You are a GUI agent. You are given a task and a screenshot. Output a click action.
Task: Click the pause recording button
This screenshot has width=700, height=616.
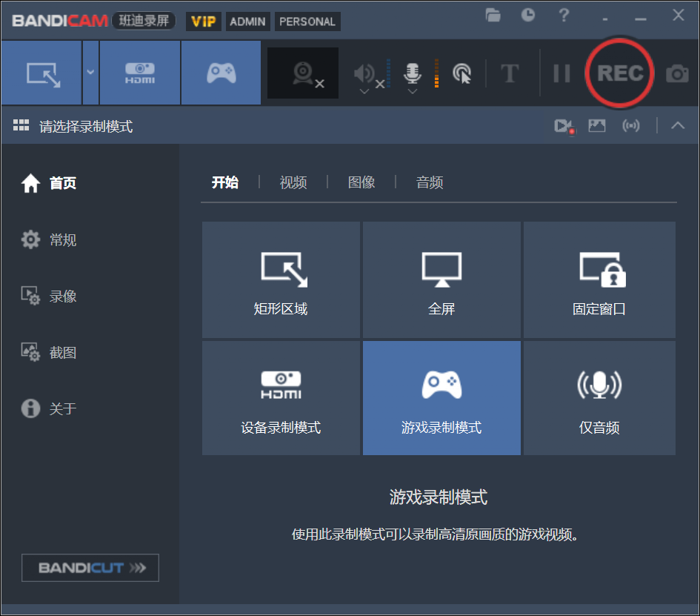(x=561, y=73)
